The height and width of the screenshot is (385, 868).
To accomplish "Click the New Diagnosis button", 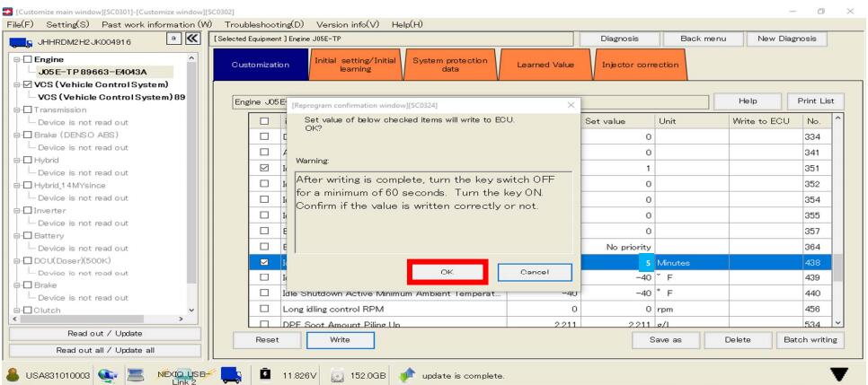I will tap(786, 39).
